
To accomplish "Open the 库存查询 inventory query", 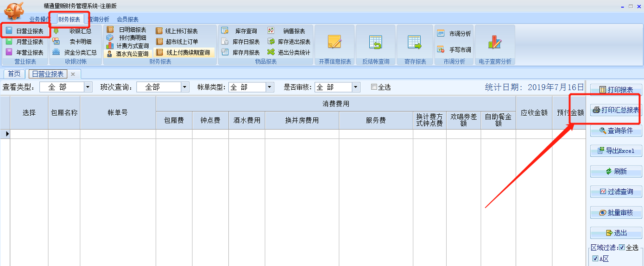I will click(240, 31).
